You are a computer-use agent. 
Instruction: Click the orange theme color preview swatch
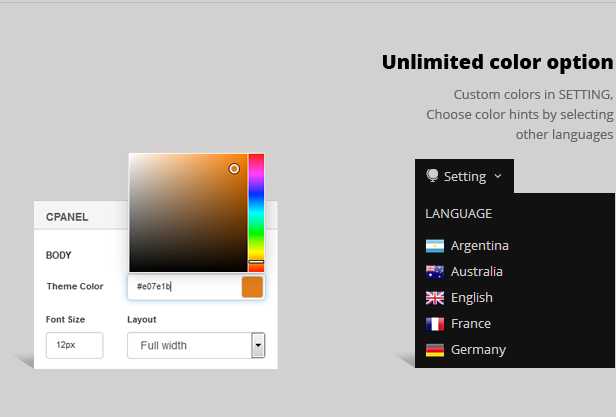click(x=252, y=287)
